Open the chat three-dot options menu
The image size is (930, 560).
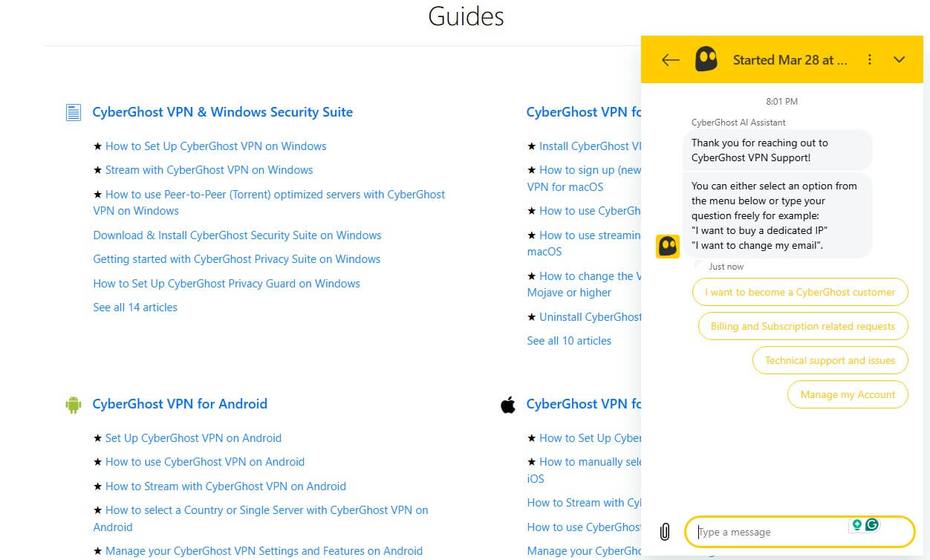pos(870,60)
